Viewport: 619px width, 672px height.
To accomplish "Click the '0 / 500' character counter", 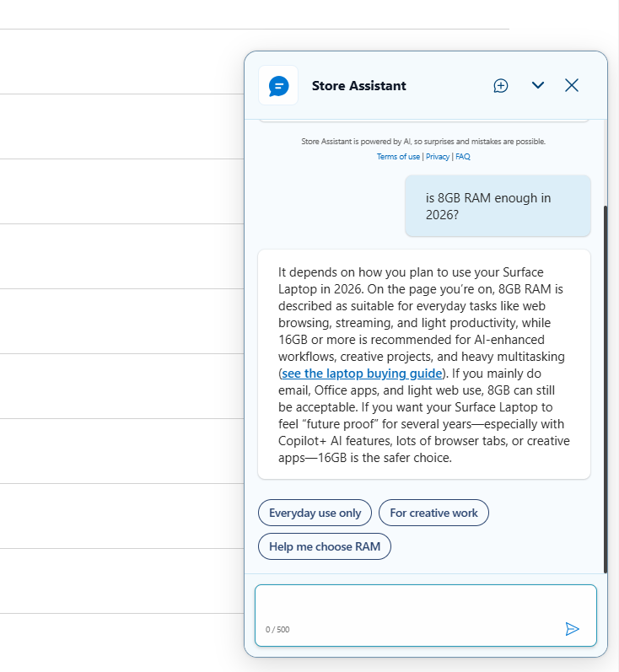I will pyautogui.click(x=277, y=630).
